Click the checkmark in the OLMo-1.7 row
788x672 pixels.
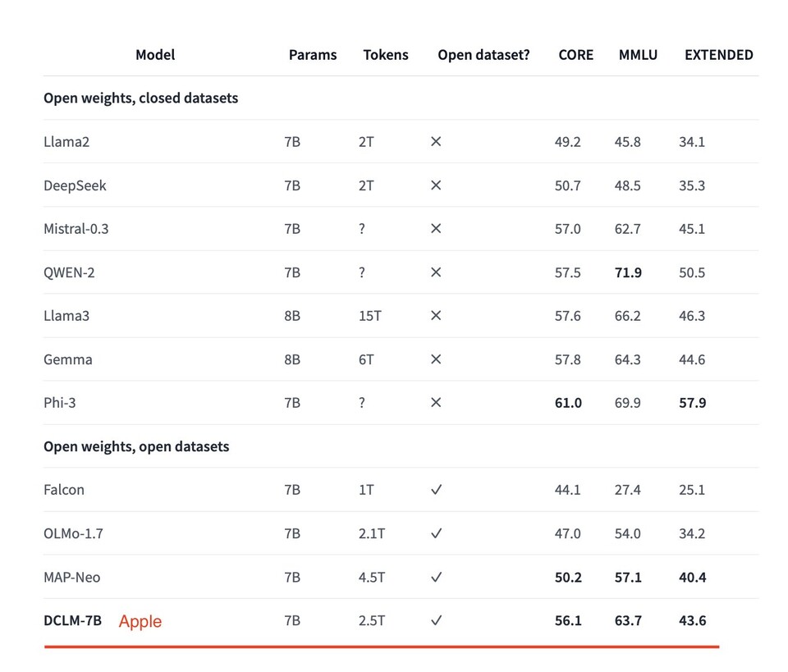436,533
